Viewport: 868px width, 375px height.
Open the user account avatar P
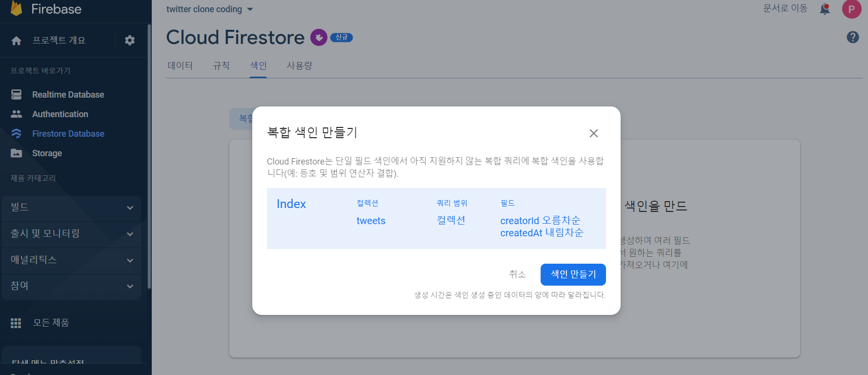click(851, 9)
